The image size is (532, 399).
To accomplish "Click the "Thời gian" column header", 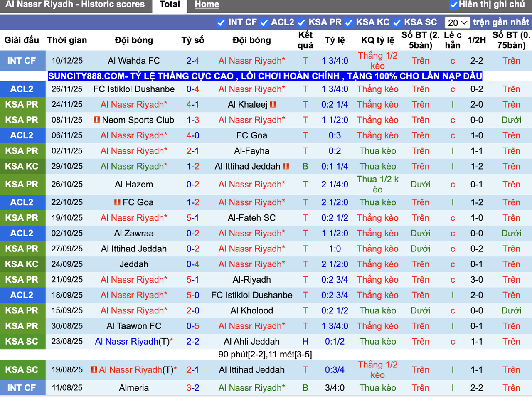I will (67, 40).
